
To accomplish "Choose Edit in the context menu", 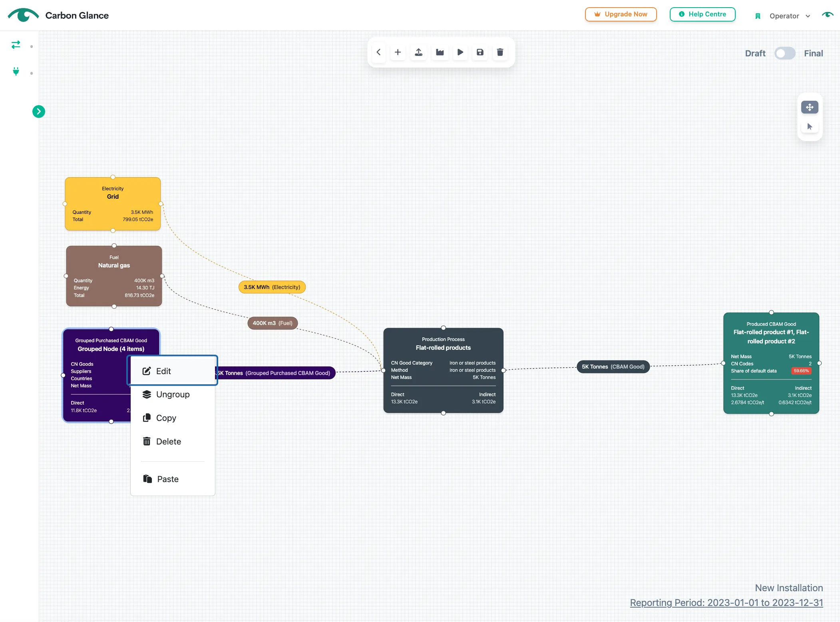I will [173, 371].
